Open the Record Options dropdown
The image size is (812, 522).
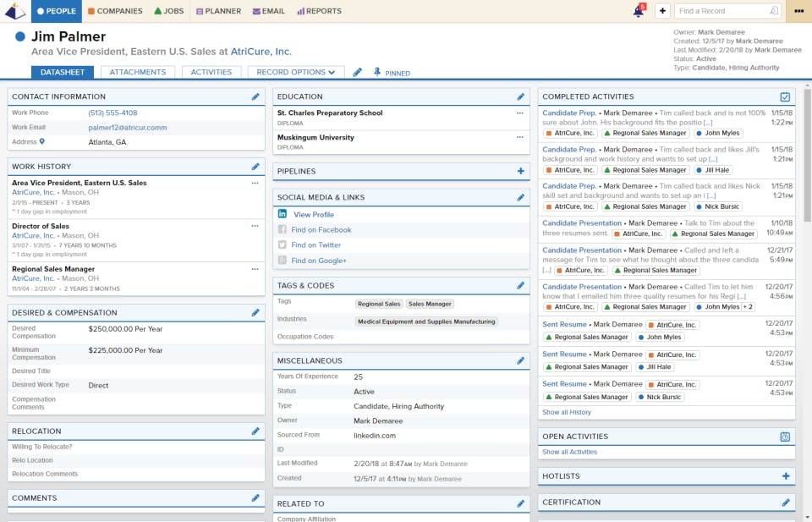point(296,72)
